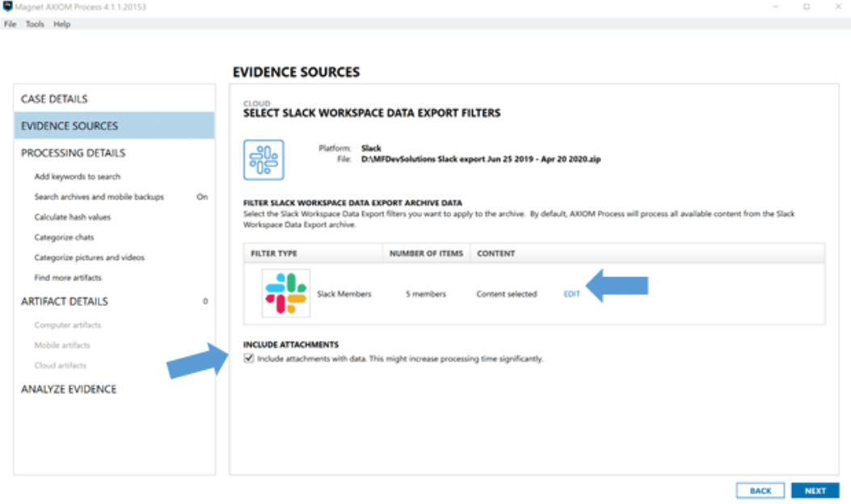Minimize the AXIOM Process window

pyautogui.click(x=776, y=6)
